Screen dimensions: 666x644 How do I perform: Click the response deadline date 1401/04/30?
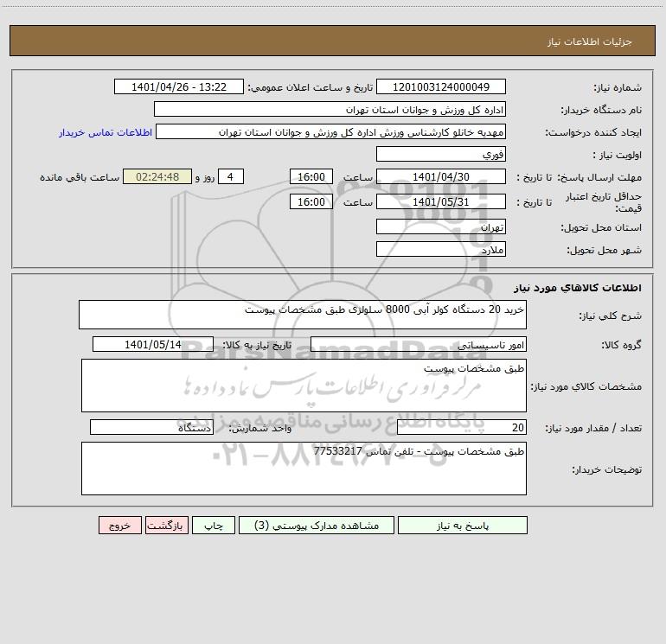pos(441,176)
